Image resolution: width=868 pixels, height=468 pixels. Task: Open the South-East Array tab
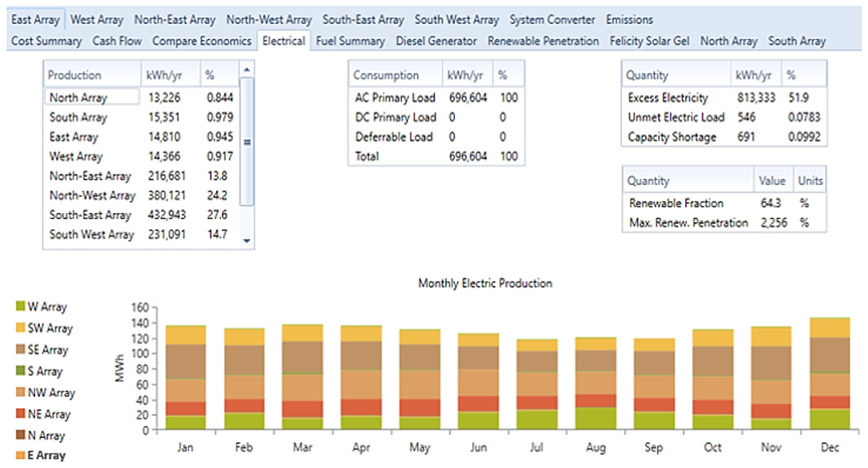(363, 20)
